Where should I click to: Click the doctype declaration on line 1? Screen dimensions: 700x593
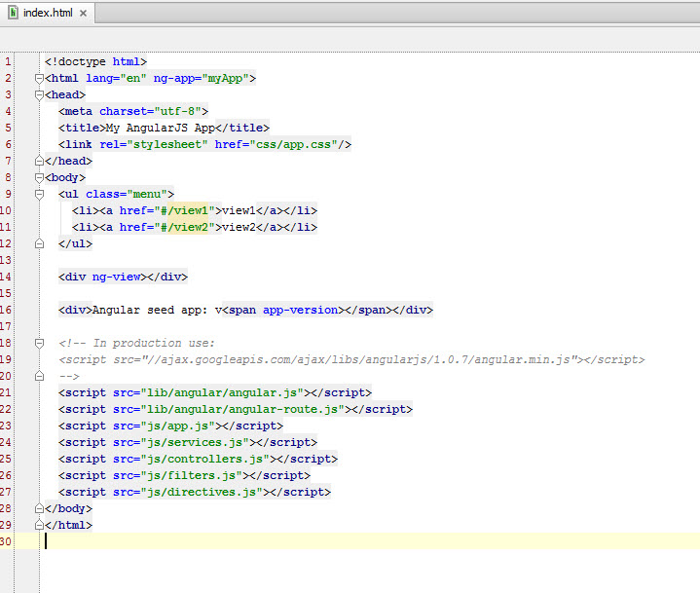[95, 61]
